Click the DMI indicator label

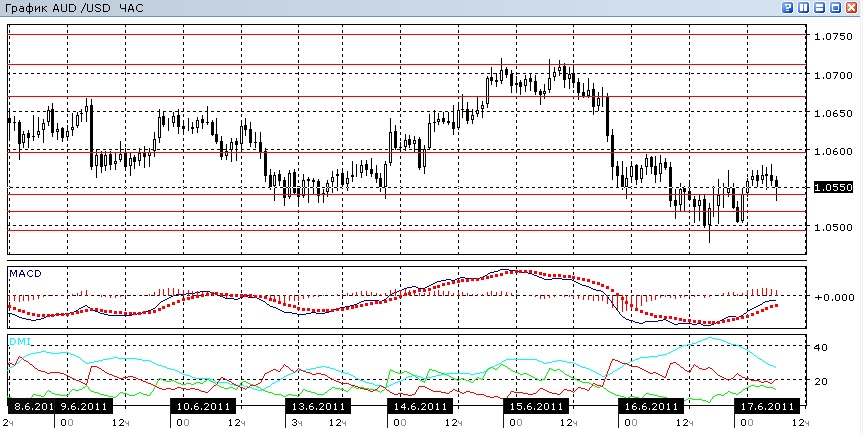point(20,342)
